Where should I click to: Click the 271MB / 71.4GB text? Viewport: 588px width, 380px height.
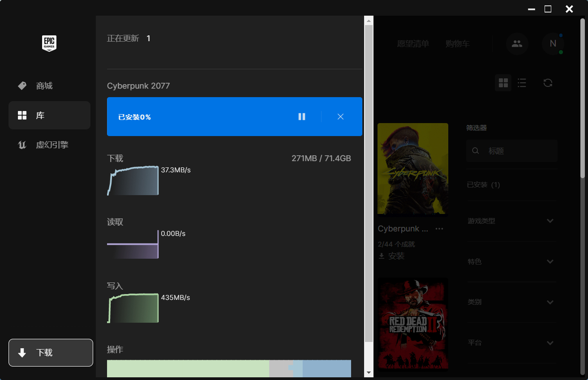(x=321, y=158)
